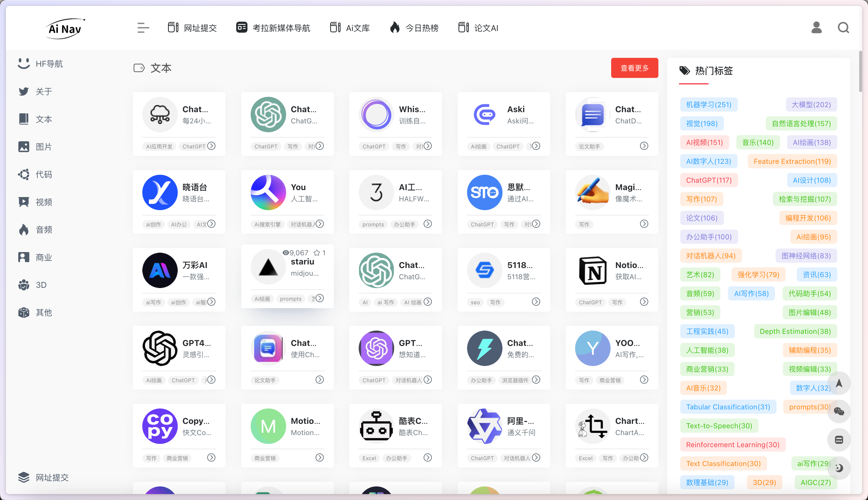Toggle dark mode with the moon icon
The height and width of the screenshot is (500, 868).
click(839, 468)
